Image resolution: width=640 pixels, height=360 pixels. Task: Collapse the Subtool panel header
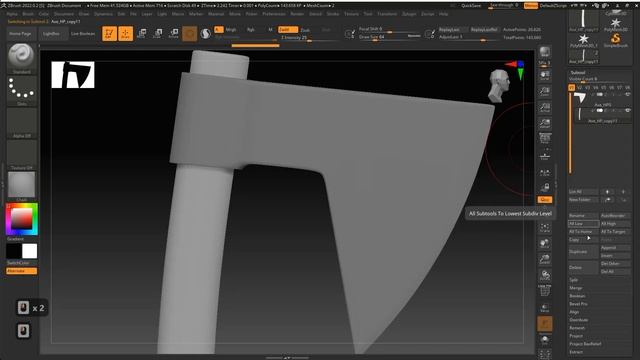tap(578, 72)
